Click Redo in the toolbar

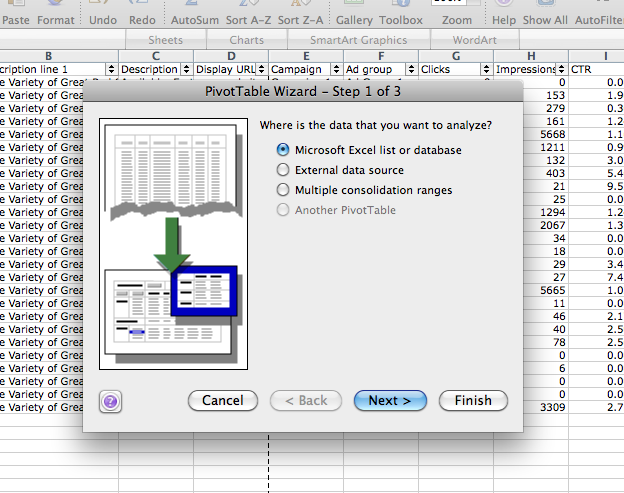pyautogui.click(x=142, y=13)
